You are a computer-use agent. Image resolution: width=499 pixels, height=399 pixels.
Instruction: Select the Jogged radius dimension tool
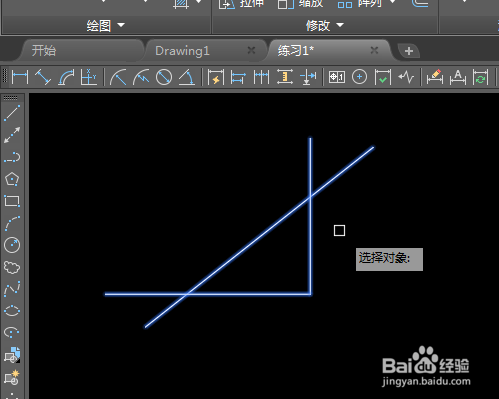click(141, 77)
